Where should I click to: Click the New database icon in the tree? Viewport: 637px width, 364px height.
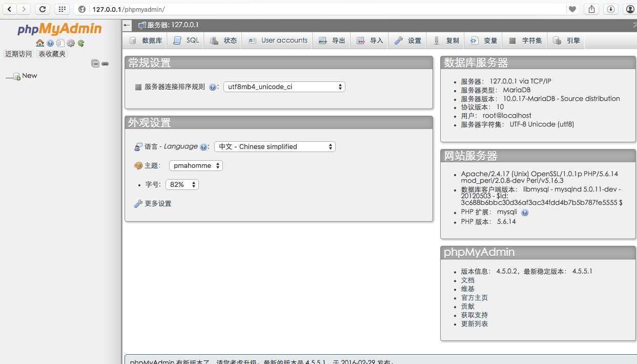tap(16, 76)
